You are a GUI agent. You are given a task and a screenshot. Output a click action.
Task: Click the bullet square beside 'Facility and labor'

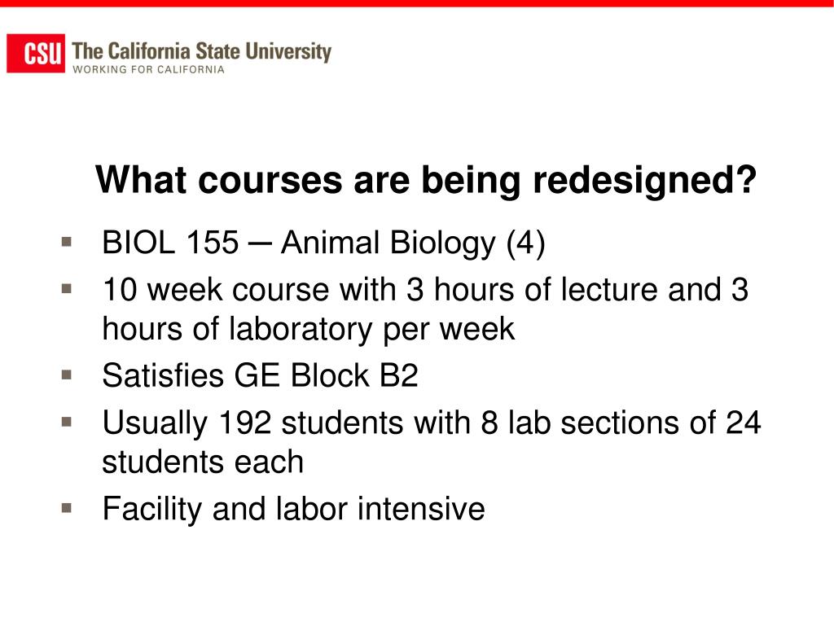coord(67,508)
